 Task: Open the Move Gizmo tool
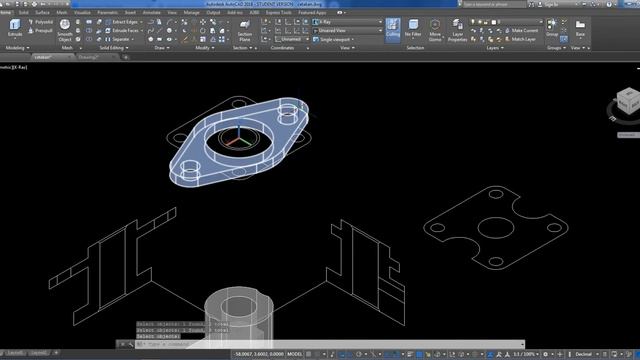pyautogui.click(x=435, y=30)
